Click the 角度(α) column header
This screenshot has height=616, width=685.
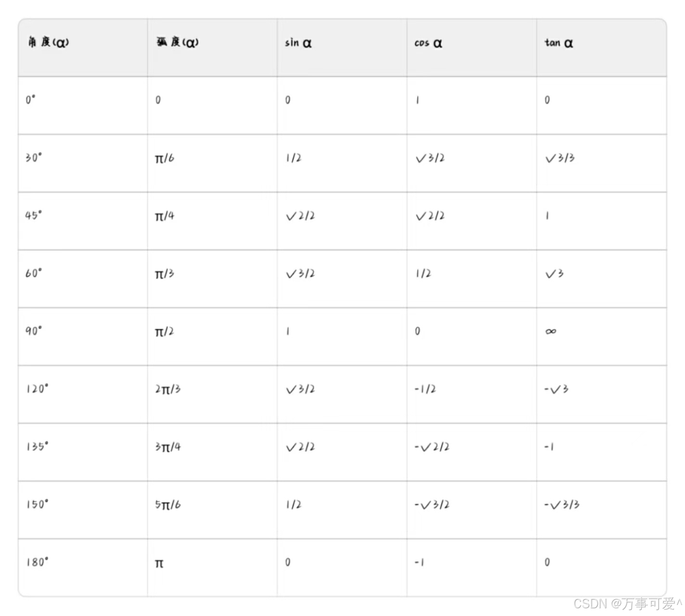[x=49, y=42]
